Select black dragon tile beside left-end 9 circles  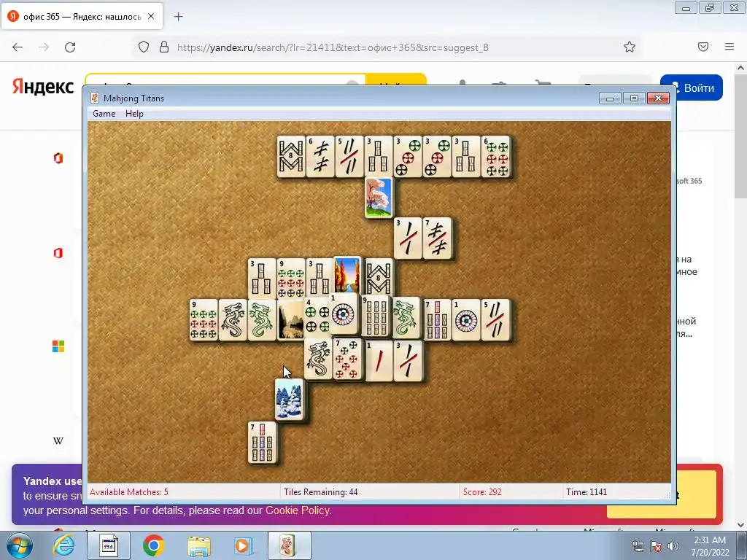(x=233, y=320)
